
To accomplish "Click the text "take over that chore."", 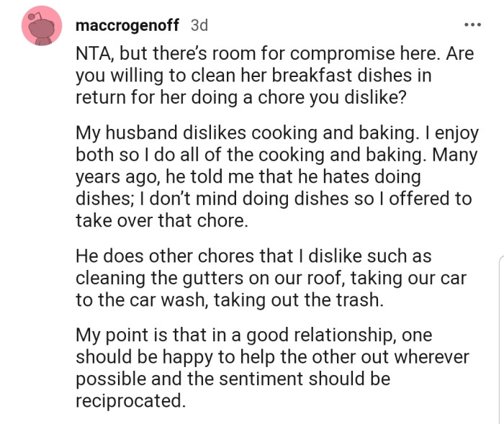I will 161,220.
